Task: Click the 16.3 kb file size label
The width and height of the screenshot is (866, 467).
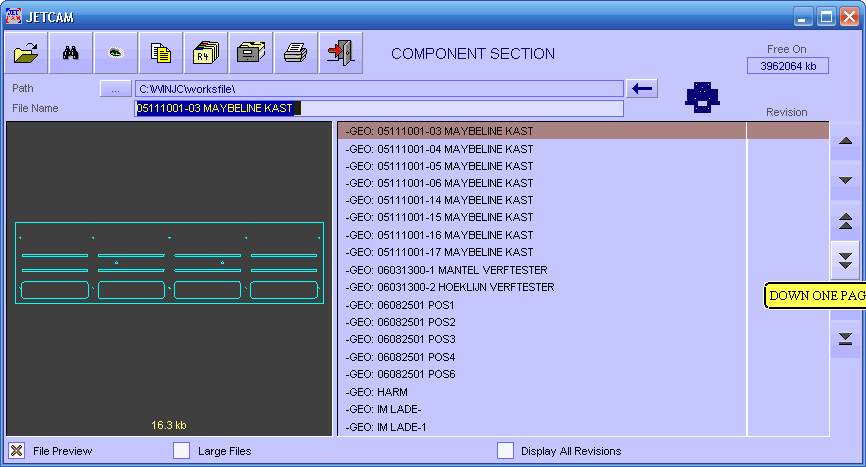Action: pyautogui.click(x=168, y=425)
